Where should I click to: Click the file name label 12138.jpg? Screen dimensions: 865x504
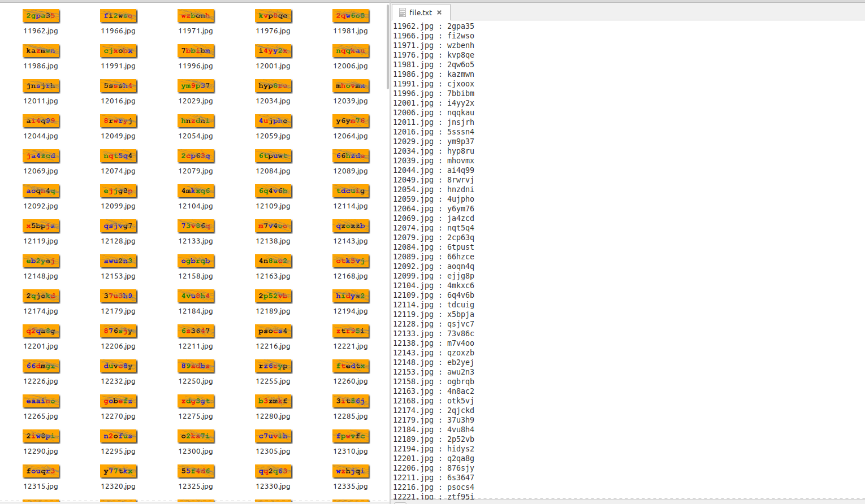coord(273,241)
